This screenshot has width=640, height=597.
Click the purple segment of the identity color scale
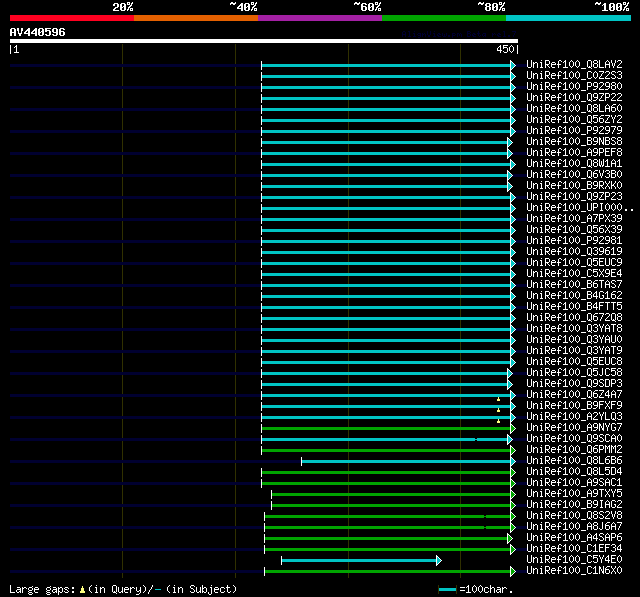coord(320,18)
